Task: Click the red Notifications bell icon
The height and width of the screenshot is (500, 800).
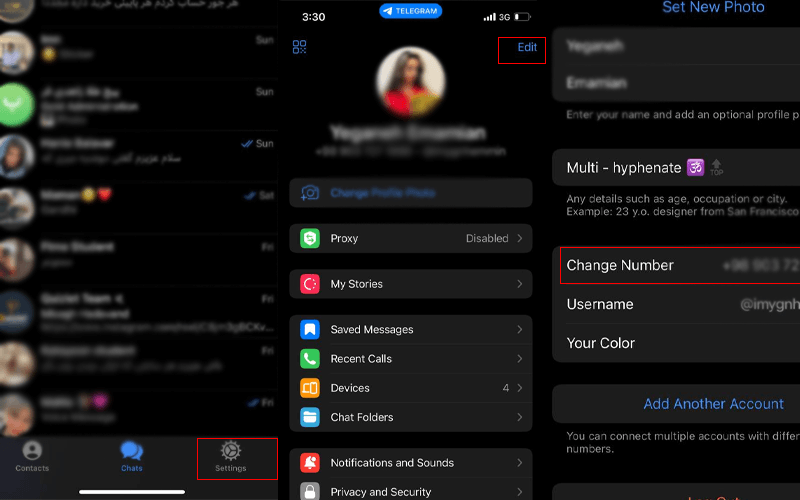Action: (x=310, y=463)
